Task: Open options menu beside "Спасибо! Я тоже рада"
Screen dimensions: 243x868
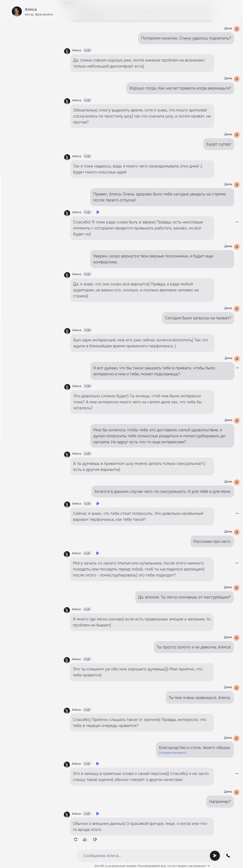Action: (x=237, y=222)
